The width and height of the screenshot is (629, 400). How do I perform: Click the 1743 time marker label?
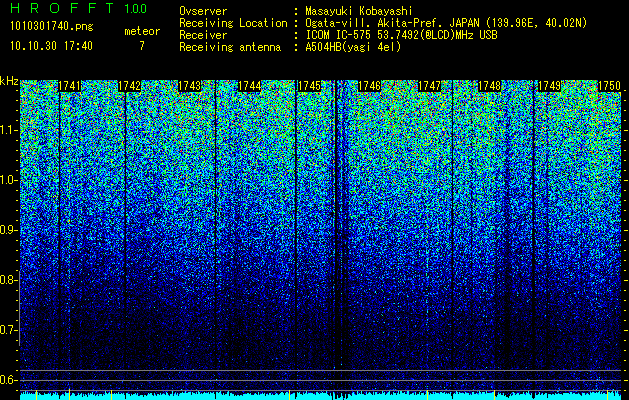click(x=189, y=86)
